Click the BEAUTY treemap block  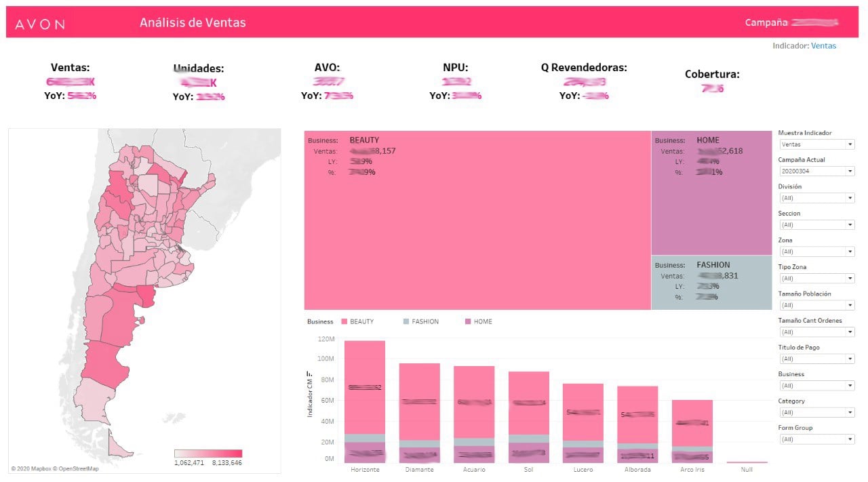pyautogui.click(x=477, y=220)
